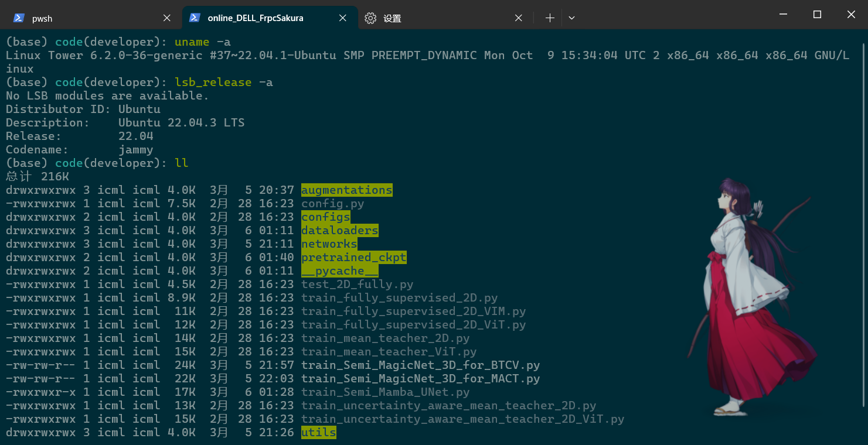Open a new tab with the plus button
The image size is (868, 445).
[x=550, y=18]
